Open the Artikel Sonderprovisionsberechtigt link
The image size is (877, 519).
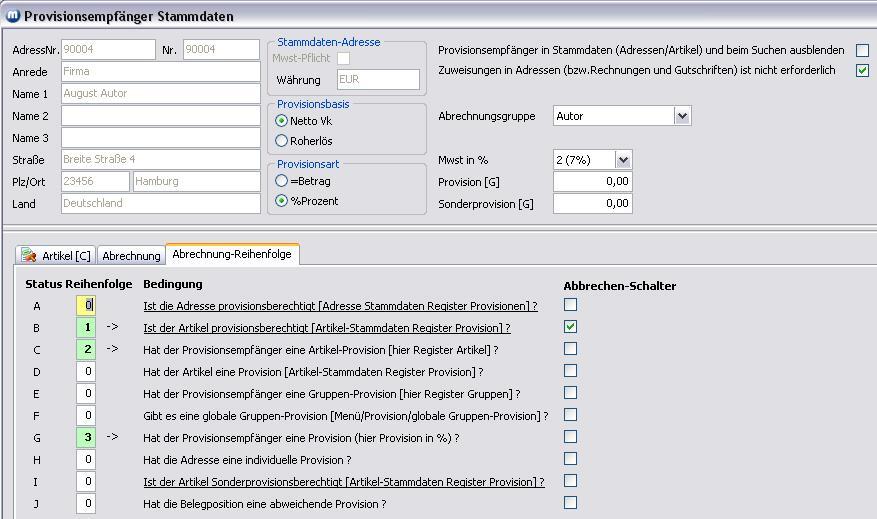click(x=343, y=482)
